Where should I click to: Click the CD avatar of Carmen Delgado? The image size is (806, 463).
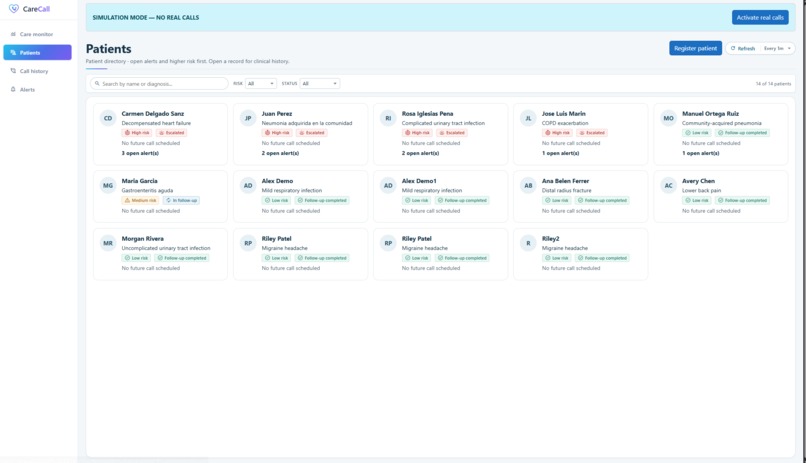pyautogui.click(x=108, y=118)
